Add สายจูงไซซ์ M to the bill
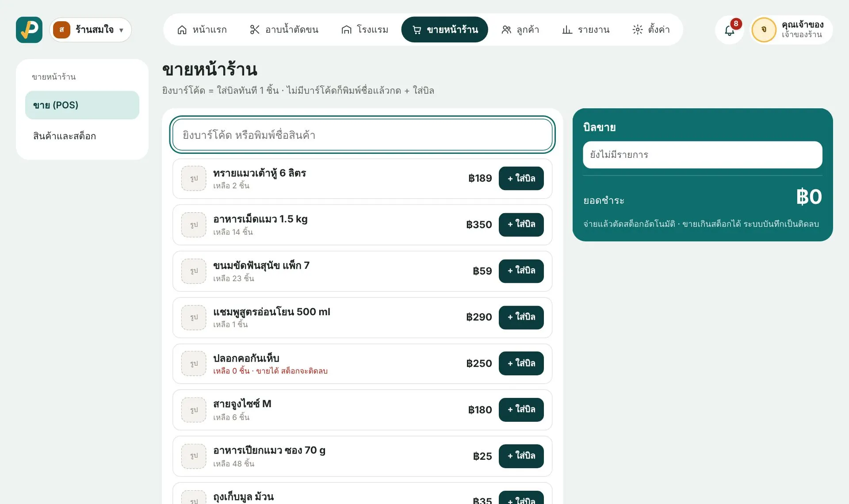This screenshot has width=849, height=504. (521, 410)
